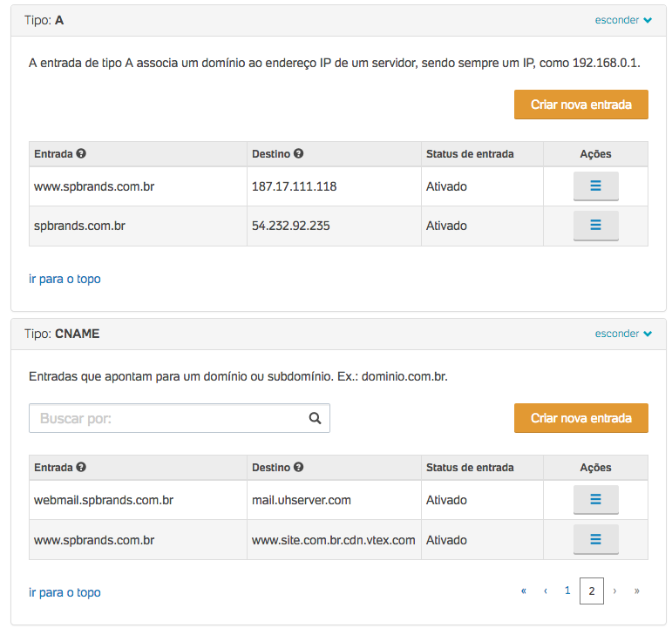The image size is (672, 628).
Task: Create new type A entry
Action: pyautogui.click(x=580, y=105)
